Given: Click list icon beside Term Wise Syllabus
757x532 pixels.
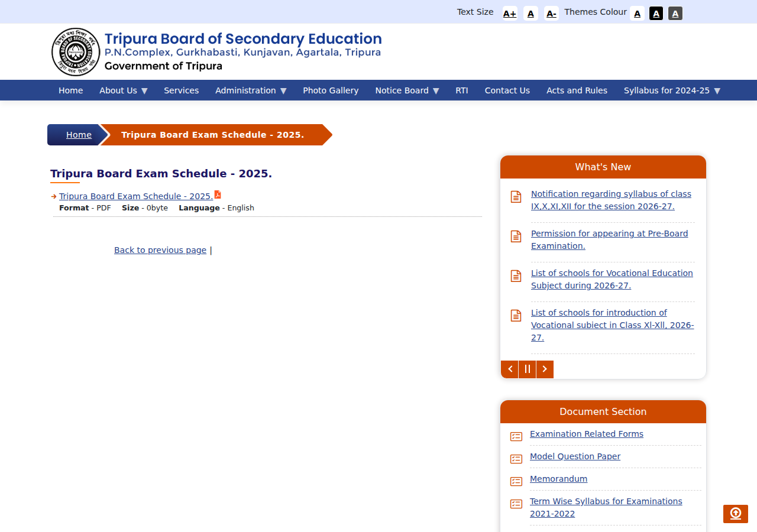Looking at the screenshot, I should pos(516,504).
